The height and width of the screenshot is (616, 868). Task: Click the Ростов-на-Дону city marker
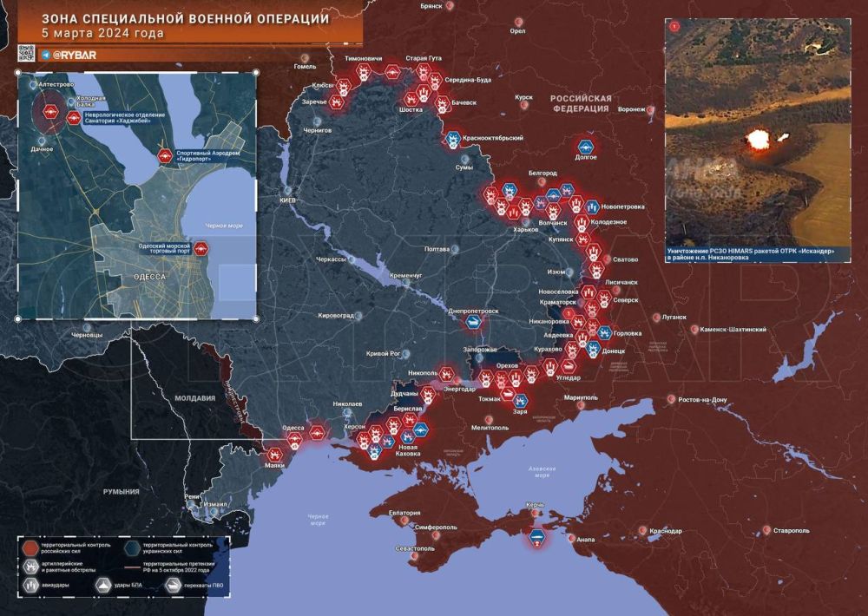(671, 398)
